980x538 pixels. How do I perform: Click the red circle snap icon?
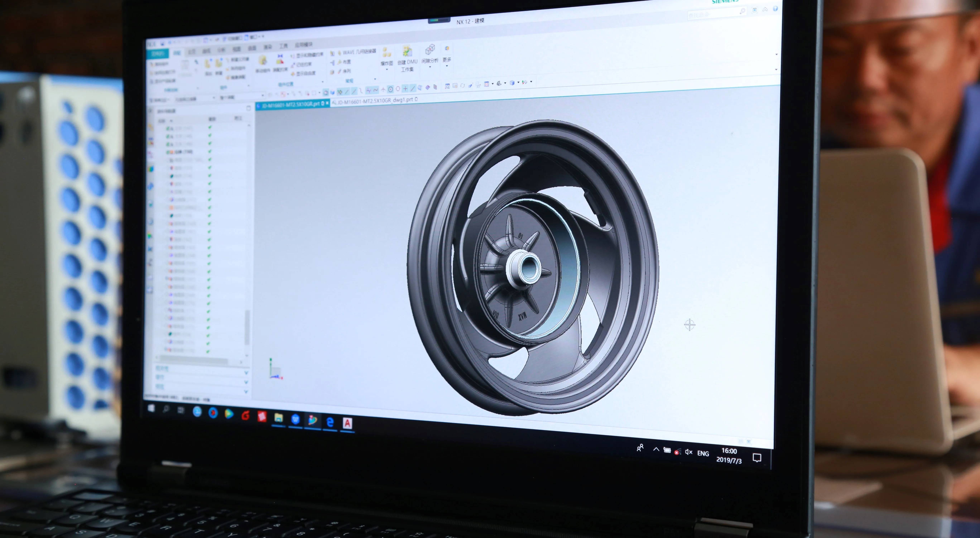click(398, 89)
